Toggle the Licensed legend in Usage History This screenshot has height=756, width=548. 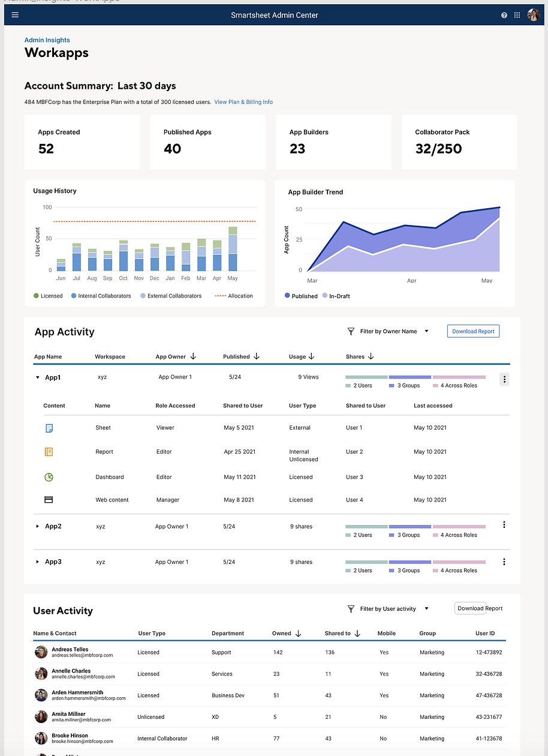(x=48, y=295)
